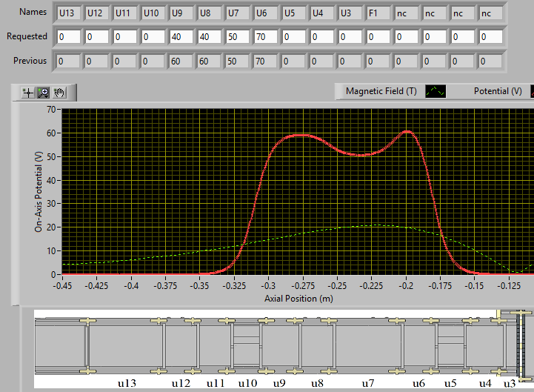Click the -0.45 tick on the X axis

[x=62, y=285]
